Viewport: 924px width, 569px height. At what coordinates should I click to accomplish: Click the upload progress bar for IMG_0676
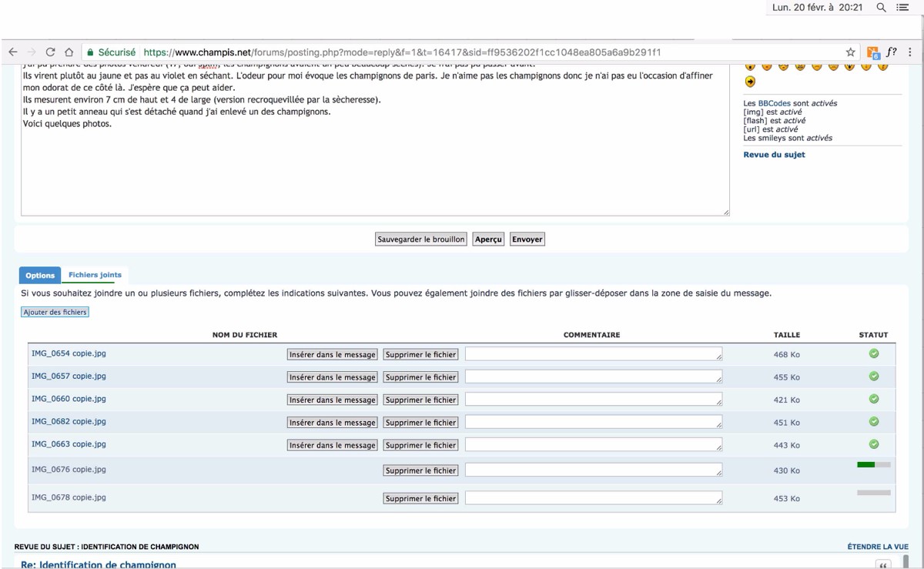click(x=873, y=465)
